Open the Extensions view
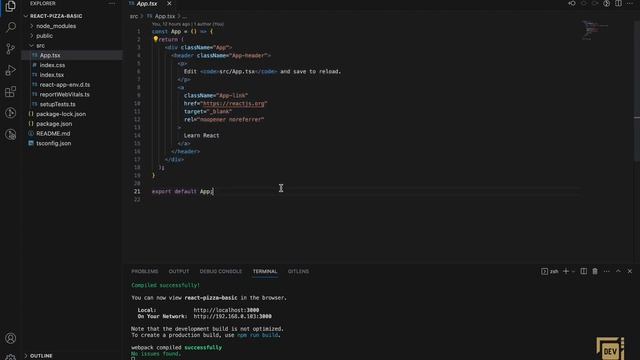Image resolution: width=640 pixels, height=360 pixels. point(11,91)
